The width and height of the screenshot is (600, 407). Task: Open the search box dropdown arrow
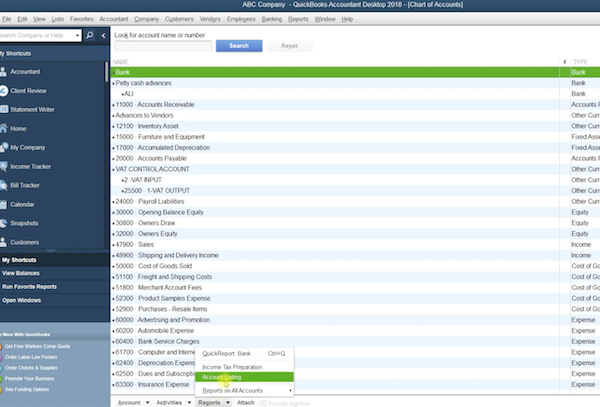(77, 36)
